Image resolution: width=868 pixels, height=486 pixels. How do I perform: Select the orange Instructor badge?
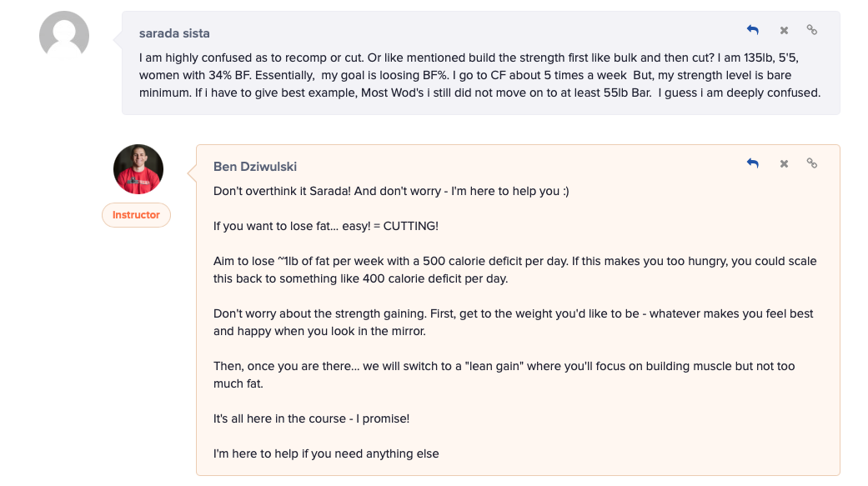[x=136, y=215]
